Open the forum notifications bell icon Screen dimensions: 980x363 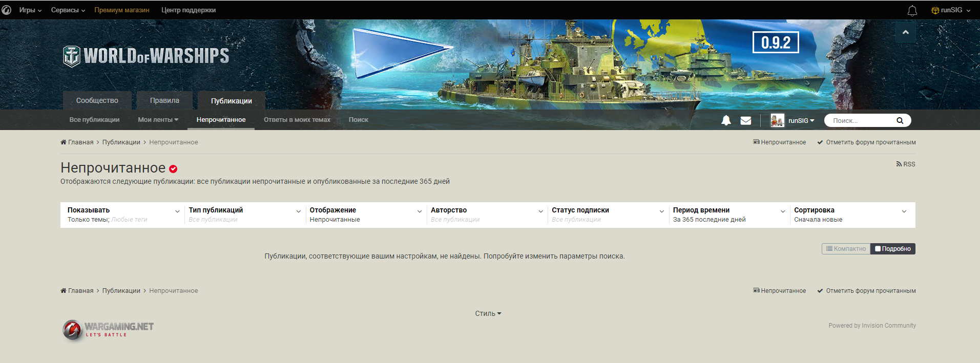tap(726, 120)
